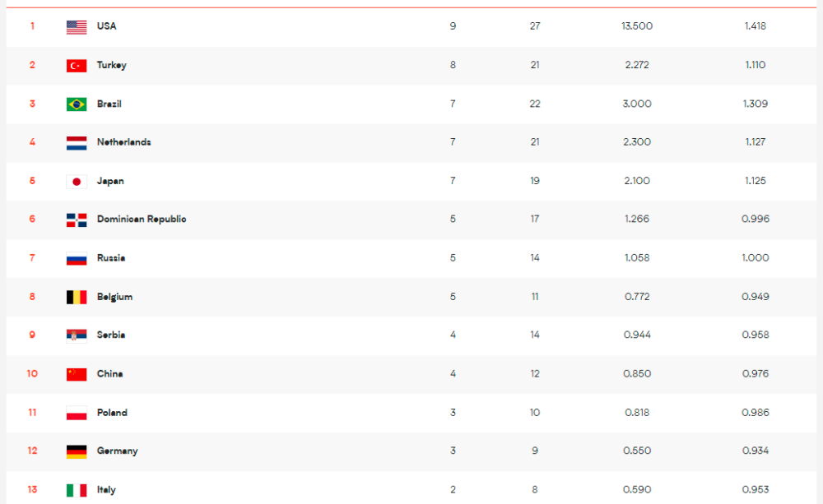Click the Serbia flag icon

[77, 335]
